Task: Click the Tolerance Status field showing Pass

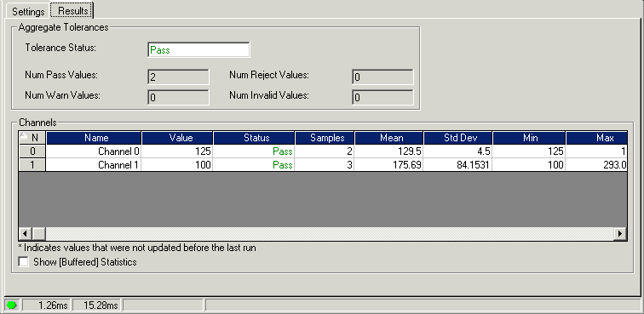Action: 198,50
